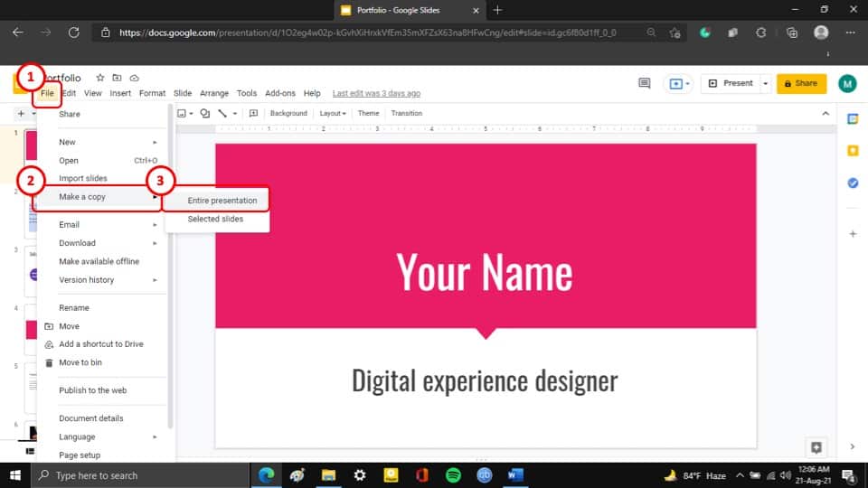Add page to browser favorites
The height and width of the screenshot is (488, 868).
pos(675,33)
